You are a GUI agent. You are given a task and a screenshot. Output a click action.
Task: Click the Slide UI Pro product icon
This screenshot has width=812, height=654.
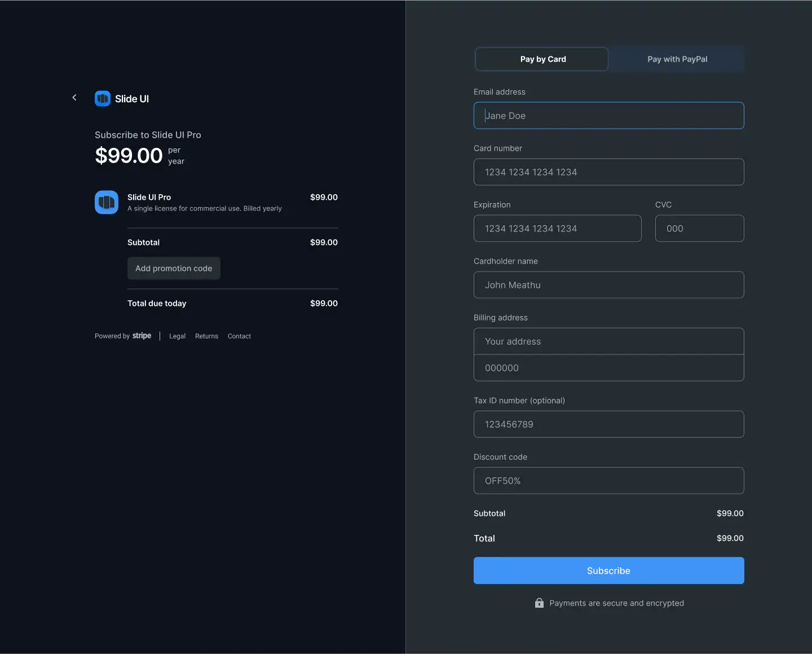coord(107,202)
